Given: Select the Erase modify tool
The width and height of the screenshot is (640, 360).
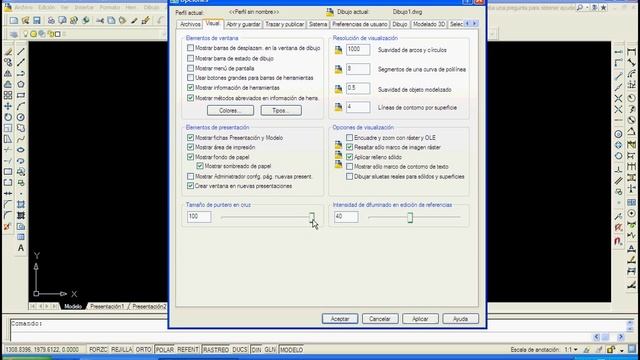Looking at the screenshot, I should [8, 51].
